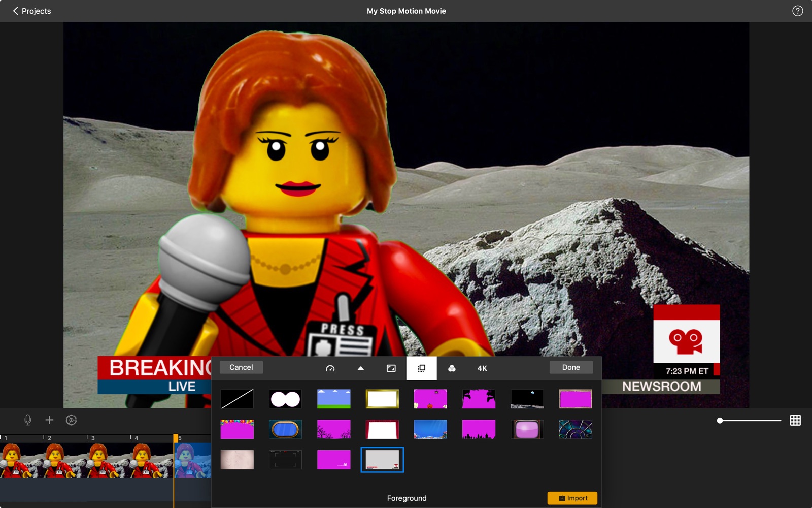Screen dimensions: 812x508
Task: Go back to Projects
Action: (x=31, y=11)
